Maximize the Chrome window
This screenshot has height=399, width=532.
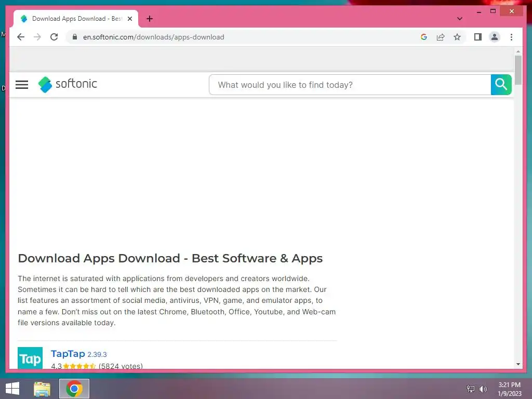493,11
